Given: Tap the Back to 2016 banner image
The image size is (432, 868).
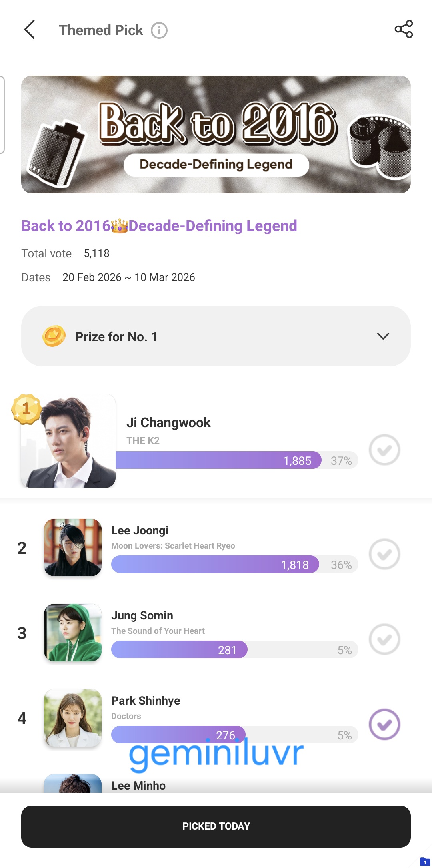Looking at the screenshot, I should [216, 134].
